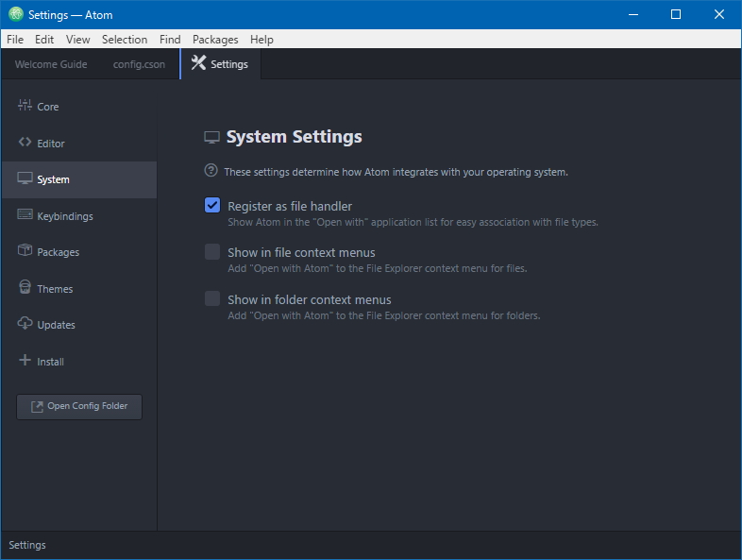Viewport: 742px width, 560px height.
Task: Close the Atom window
Action: click(718, 15)
